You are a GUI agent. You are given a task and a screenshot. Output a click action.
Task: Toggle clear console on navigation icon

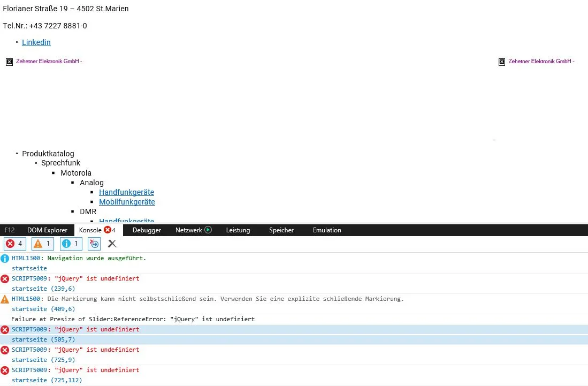point(94,244)
